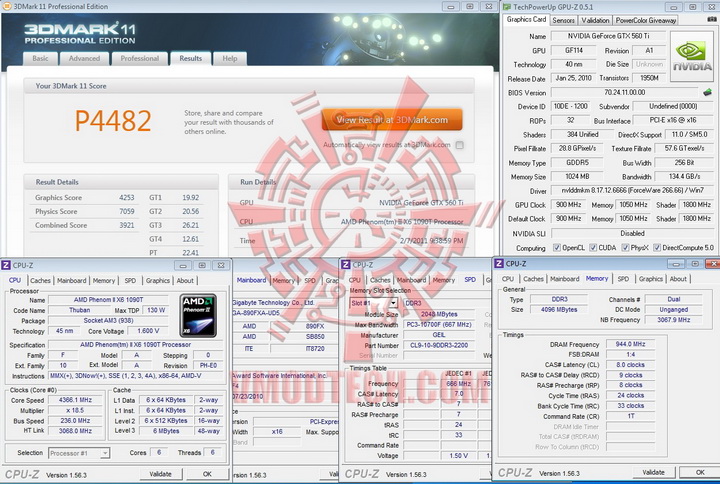Click the HT Link 3068.0 MHz value
This screenshot has height=484, width=720.
75,431
